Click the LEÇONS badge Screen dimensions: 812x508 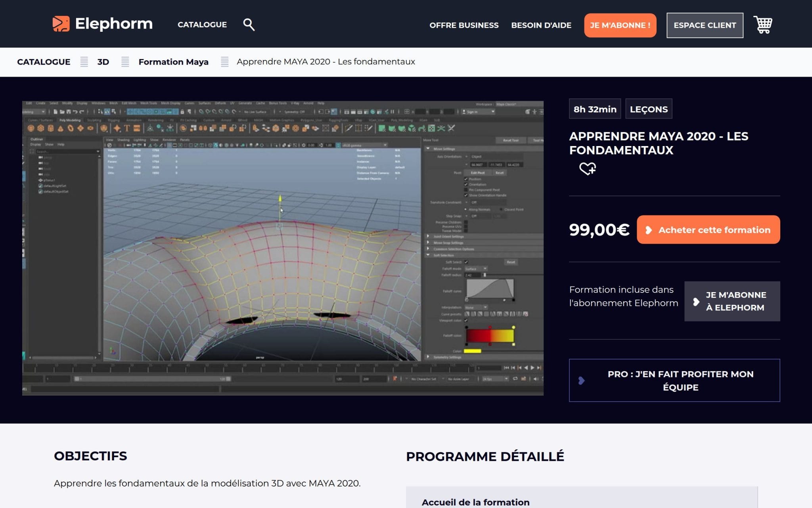[x=649, y=109]
